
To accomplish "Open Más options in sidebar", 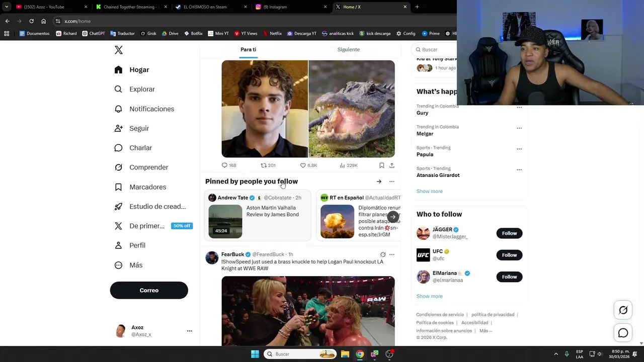I will (129, 265).
